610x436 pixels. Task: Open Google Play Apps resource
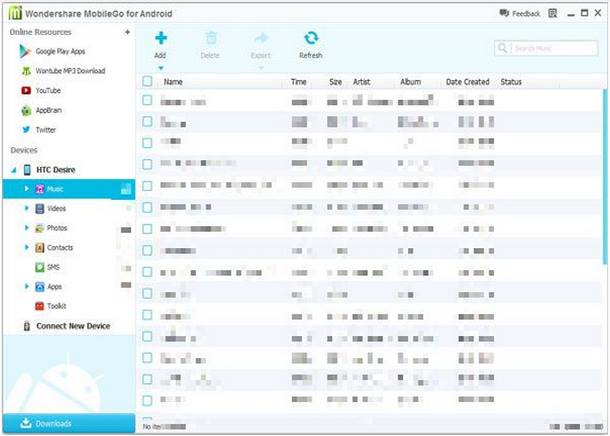[x=52, y=51]
